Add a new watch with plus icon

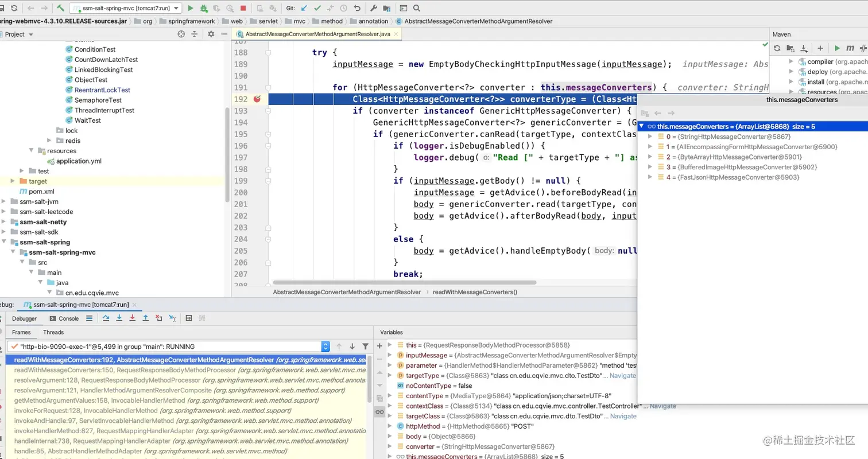coord(379,346)
